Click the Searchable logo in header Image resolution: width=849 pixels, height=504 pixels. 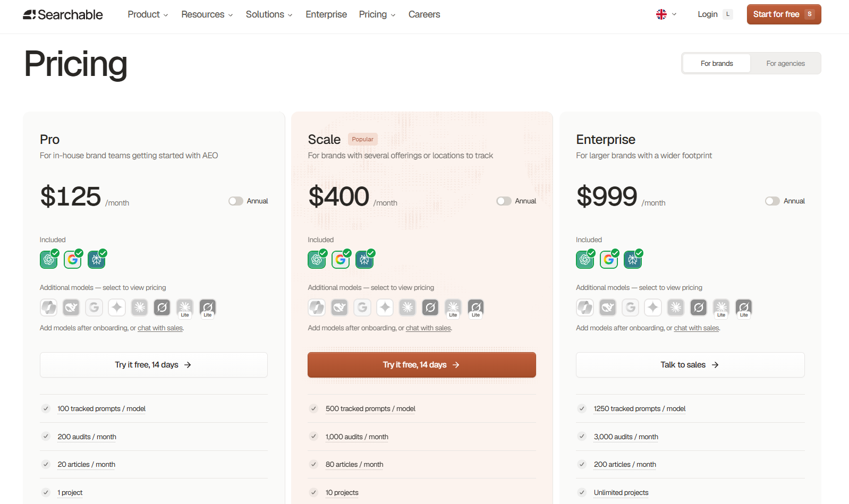click(63, 14)
